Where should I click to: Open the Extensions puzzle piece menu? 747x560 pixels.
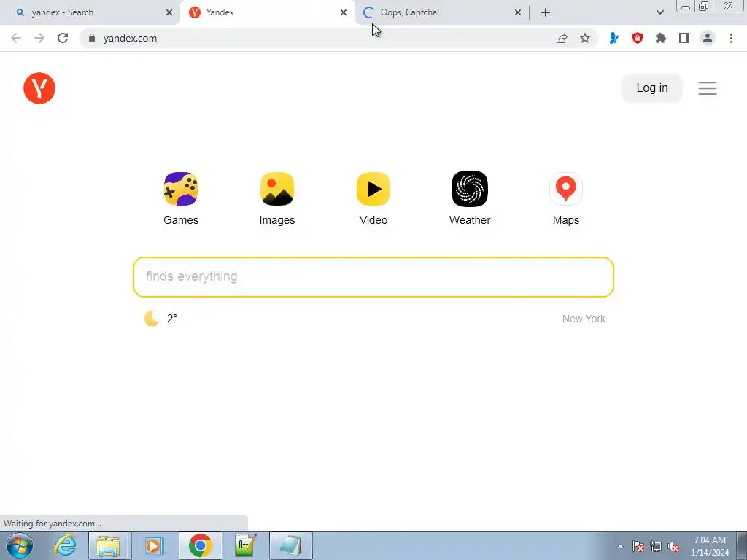pos(660,38)
